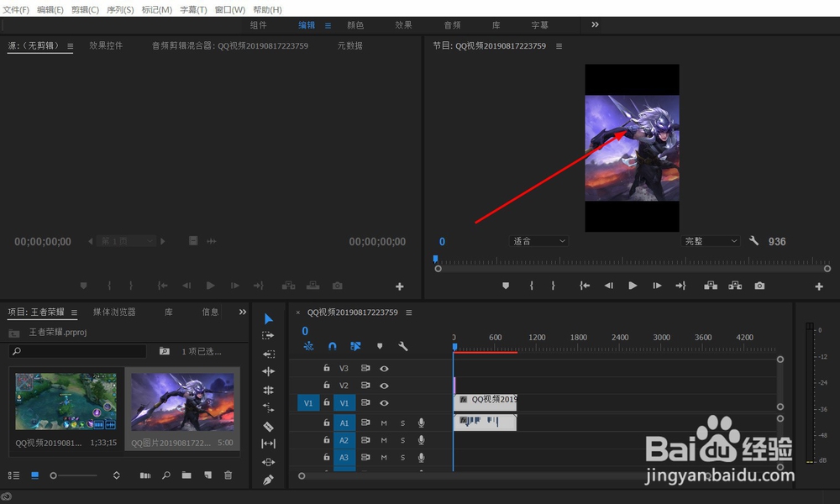
Task: Open zoom level dropdown 适合
Action: 539,241
